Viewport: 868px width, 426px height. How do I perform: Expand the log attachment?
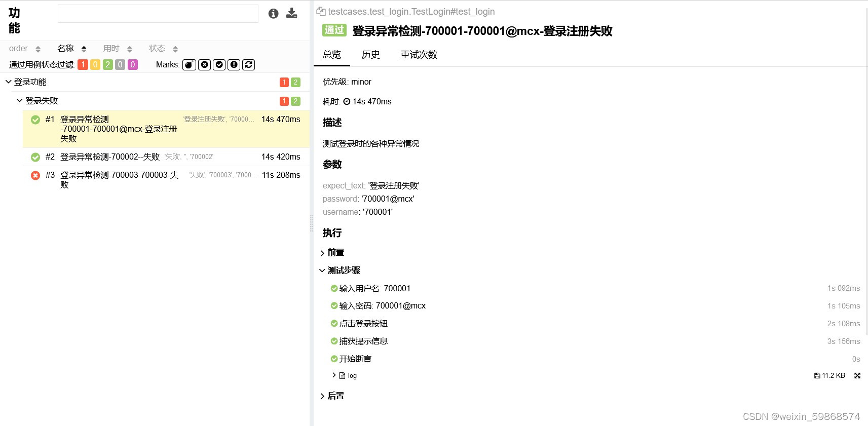click(x=334, y=375)
